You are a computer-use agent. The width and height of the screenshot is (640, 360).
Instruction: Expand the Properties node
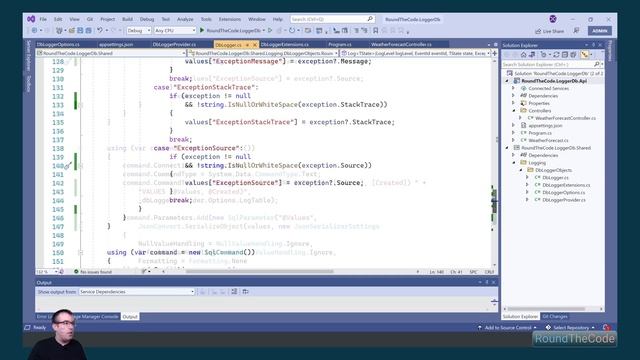513,103
